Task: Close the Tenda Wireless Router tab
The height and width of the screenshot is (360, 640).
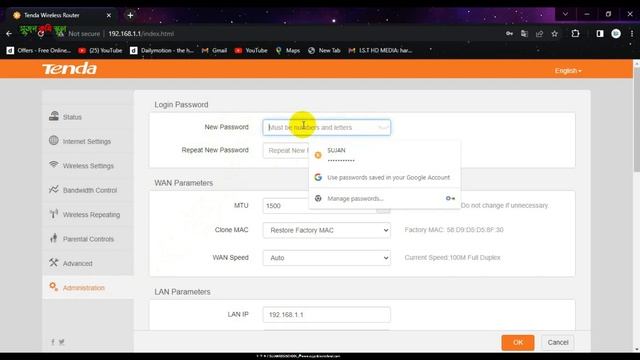Action: 109,15
